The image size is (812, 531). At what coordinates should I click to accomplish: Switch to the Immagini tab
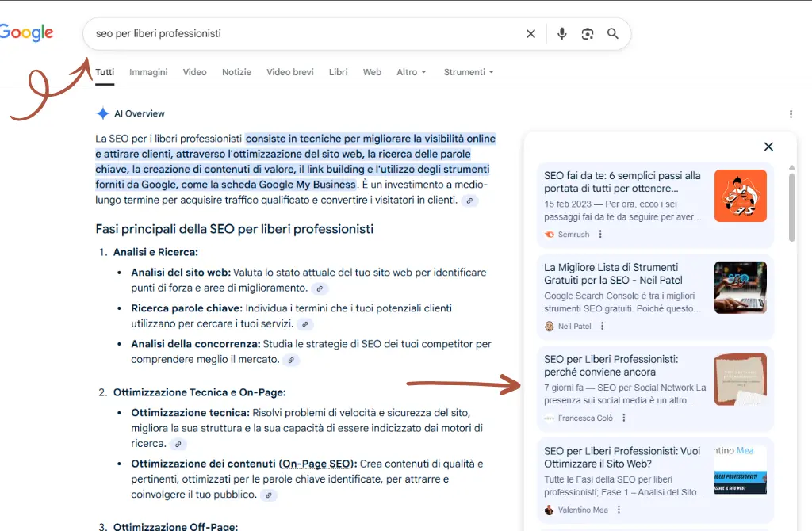[148, 72]
